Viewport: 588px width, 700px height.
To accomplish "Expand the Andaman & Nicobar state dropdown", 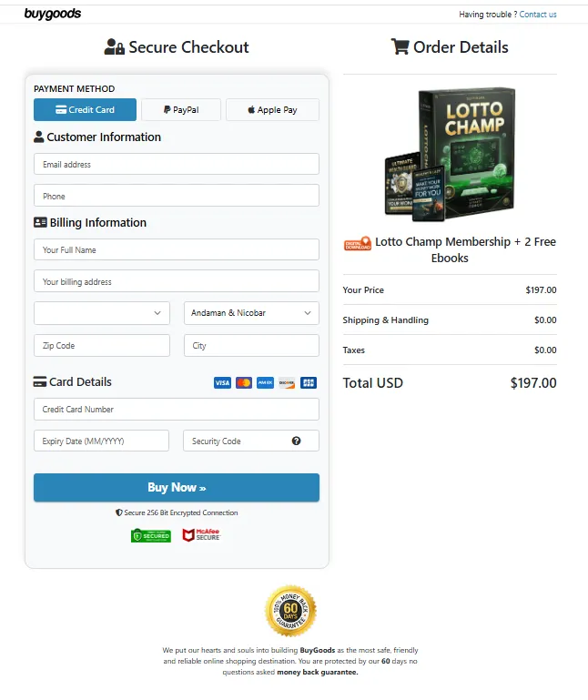I will 251,313.
